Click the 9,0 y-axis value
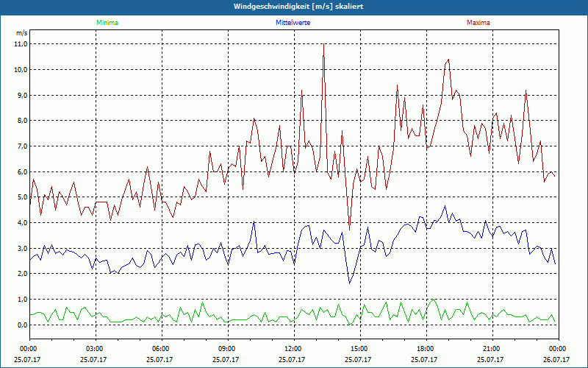Screen dimensions: 588x368 pyautogui.click(x=23, y=95)
